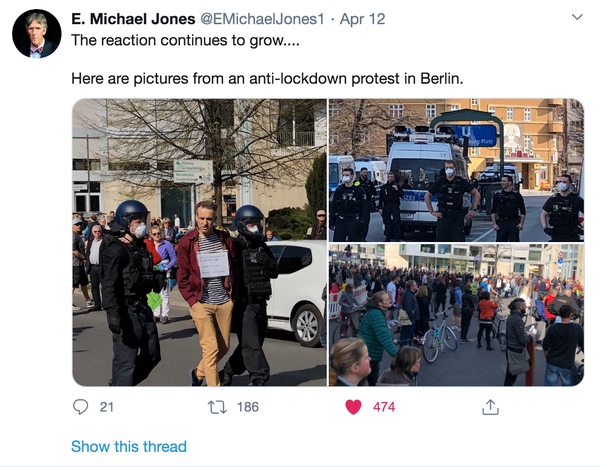This screenshot has height=467, width=600.
Task: Click the 474 likes count
Action: click(384, 407)
